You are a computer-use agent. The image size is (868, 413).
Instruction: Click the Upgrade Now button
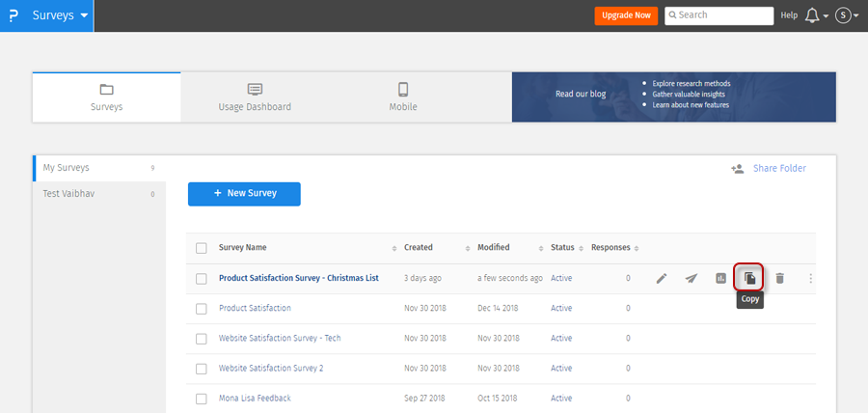point(626,15)
